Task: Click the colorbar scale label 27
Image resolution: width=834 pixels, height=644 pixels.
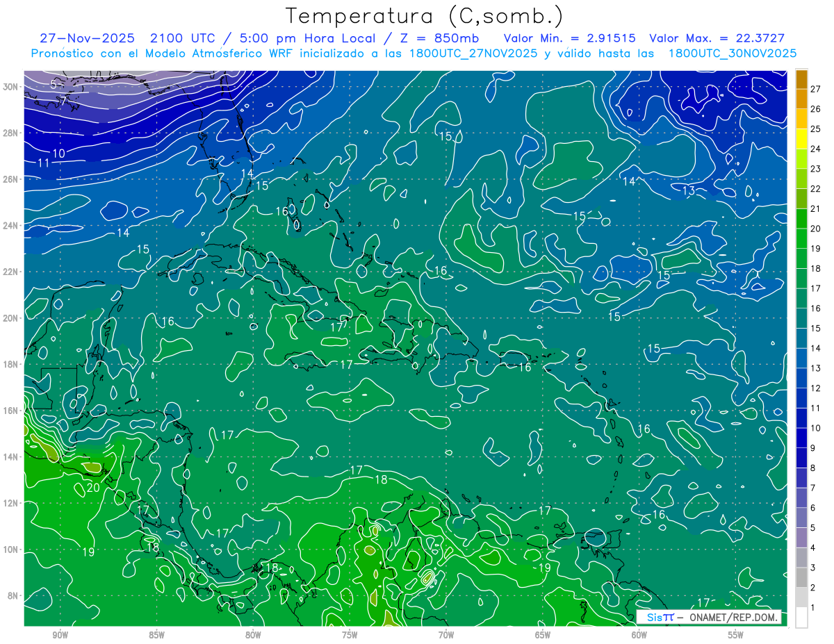Action: 815,88
